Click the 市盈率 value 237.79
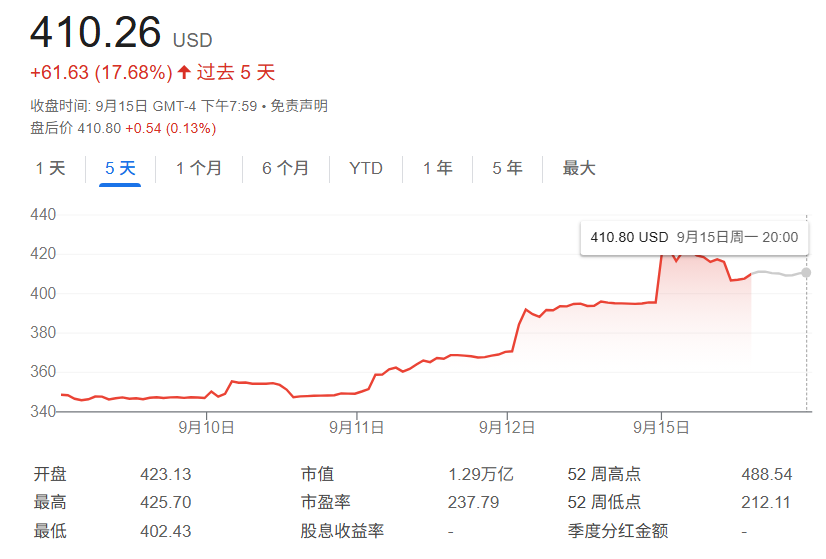The image size is (826, 559). point(474,502)
